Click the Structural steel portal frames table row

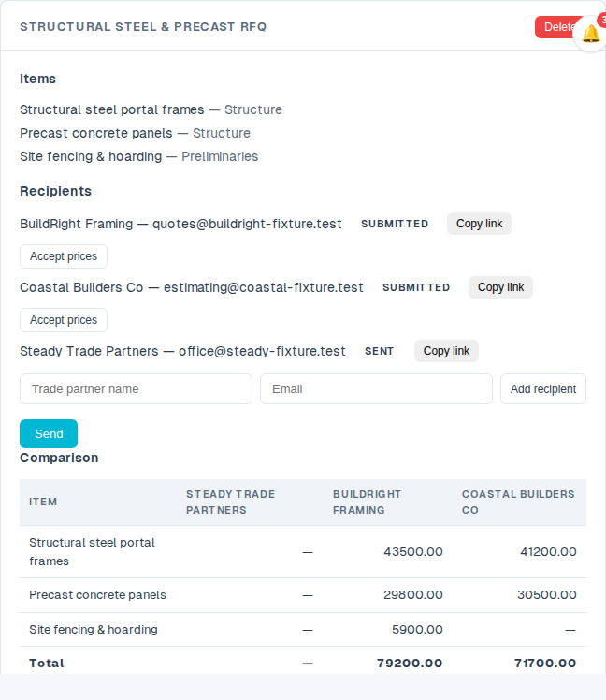(x=303, y=552)
